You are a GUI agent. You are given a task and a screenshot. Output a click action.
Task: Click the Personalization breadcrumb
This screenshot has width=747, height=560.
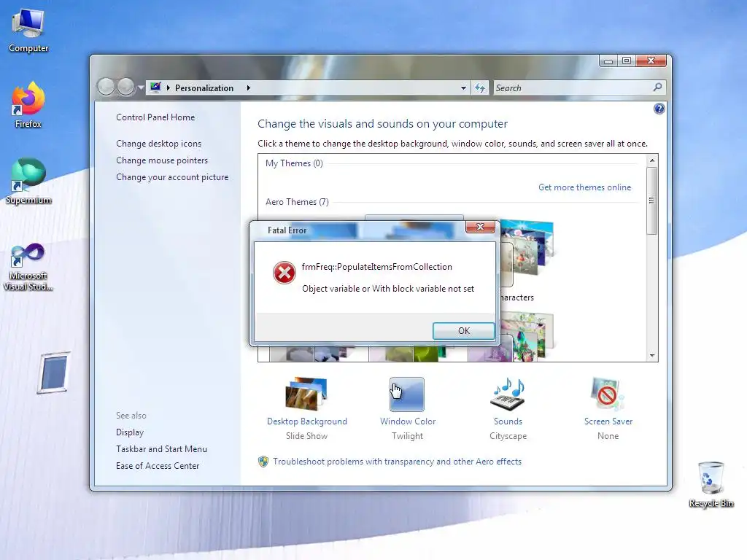coord(204,87)
